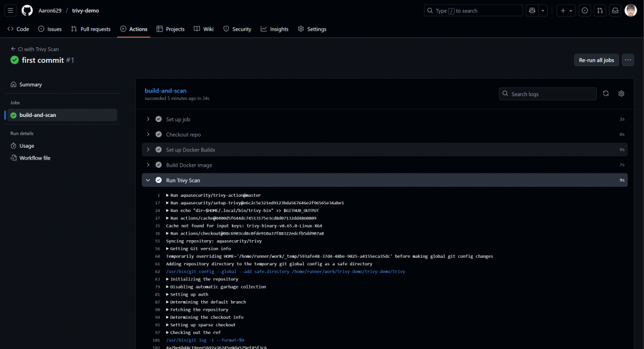Open the Wiki tab
Image resolution: width=644 pixels, height=349 pixels.
pyautogui.click(x=204, y=29)
